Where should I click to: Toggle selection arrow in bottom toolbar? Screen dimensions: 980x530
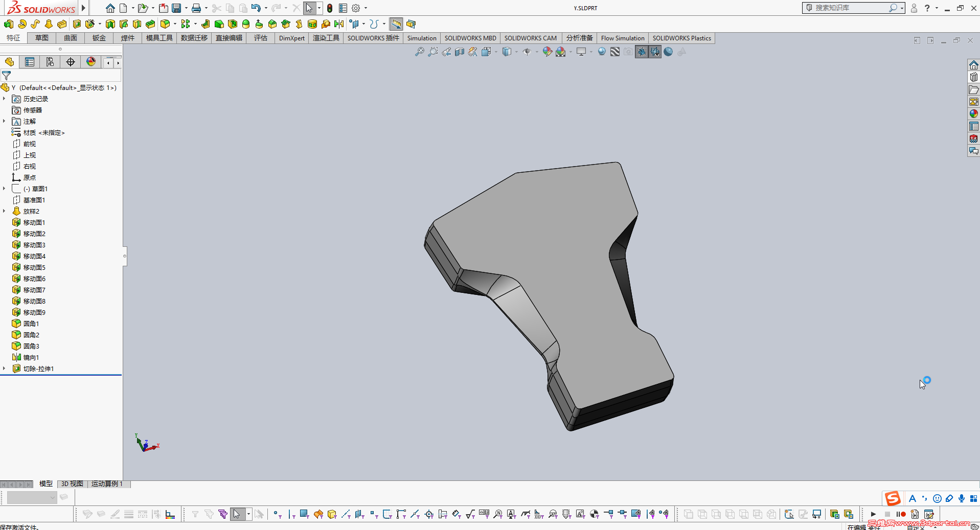(237, 514)
